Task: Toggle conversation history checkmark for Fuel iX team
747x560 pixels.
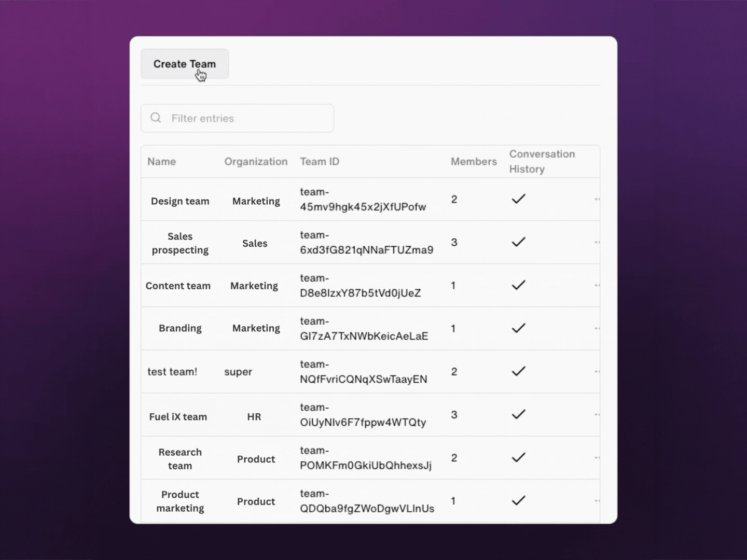Action: pos(518,414)
